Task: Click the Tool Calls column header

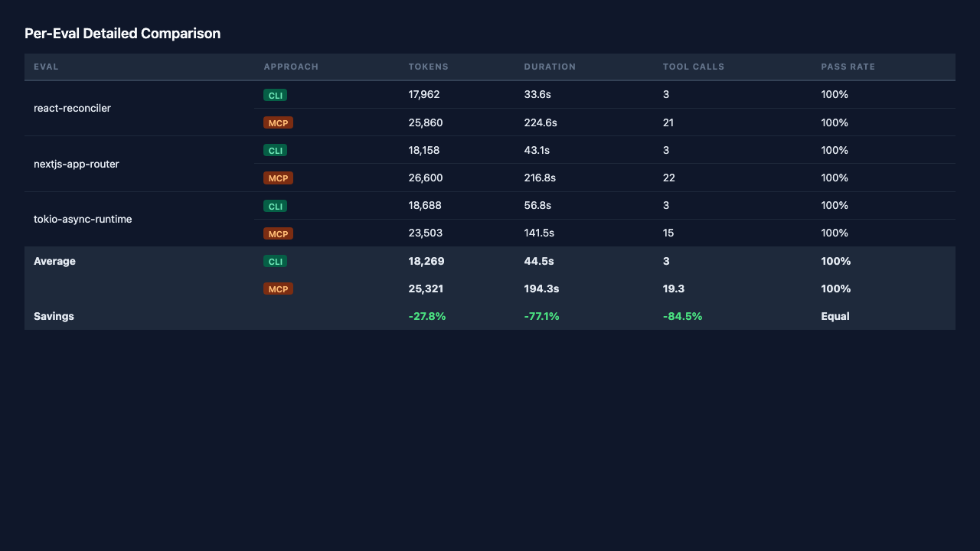Action: coord(694,67)
